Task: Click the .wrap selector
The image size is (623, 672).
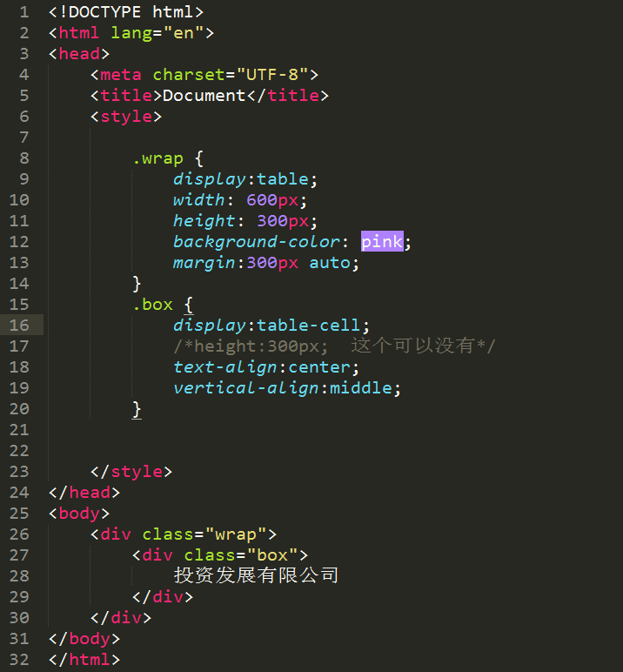Action: click(x=157, y=158)
